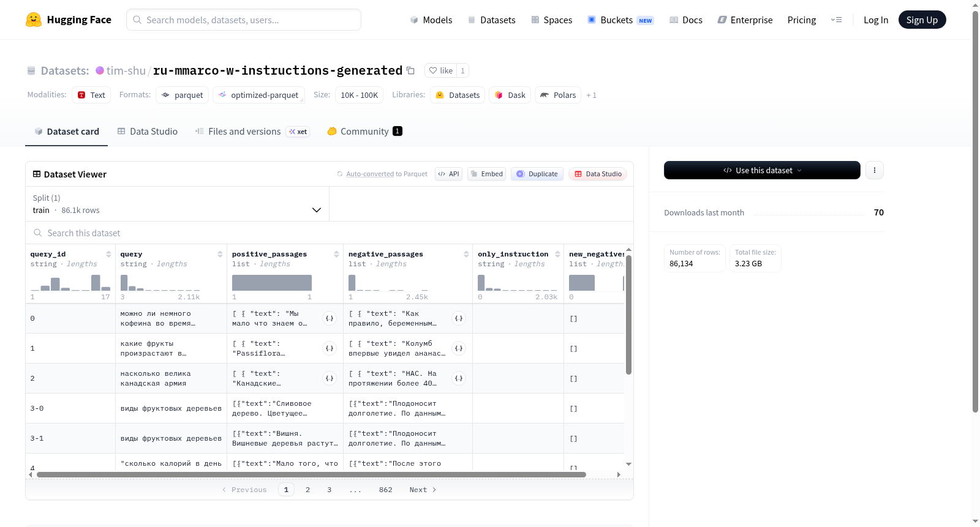
Task: Open expanded JSON for row 2 positive_passages
Action: [330, 378]
